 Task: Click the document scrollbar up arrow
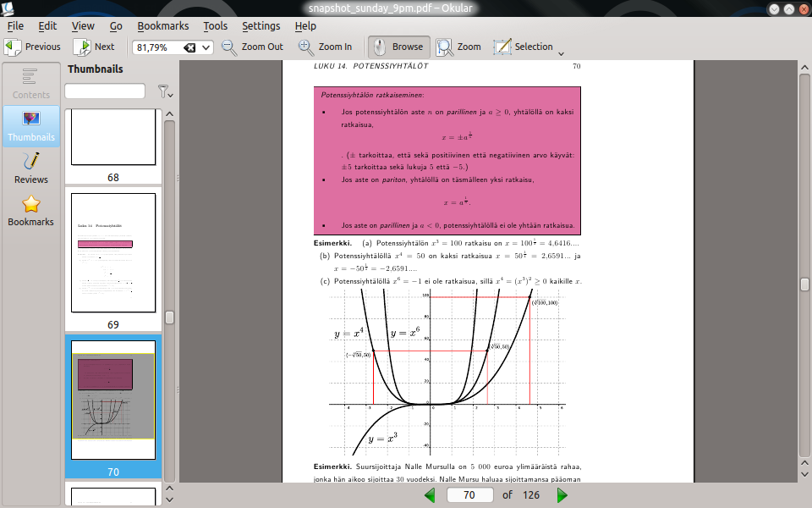tap(804, 67)
